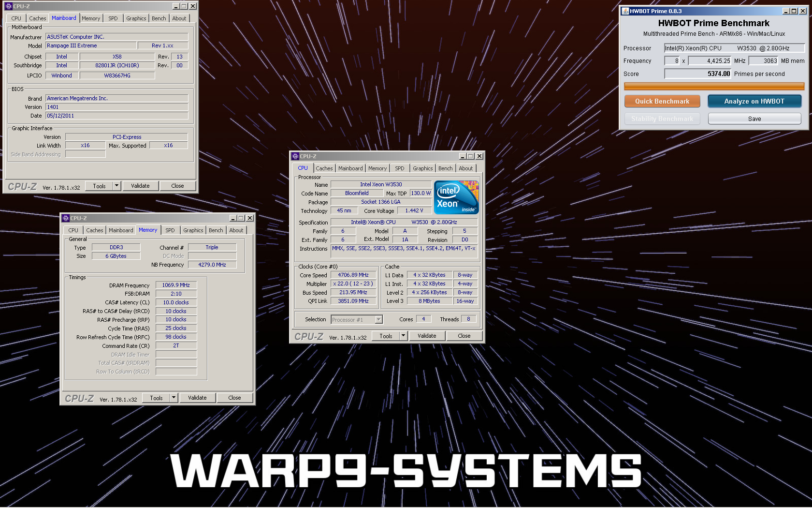Image resolution: width=812 pixels, height=508 pixels.
Task: Click the Level 3 cache value 8 MBytes
Action: (430, 301)
